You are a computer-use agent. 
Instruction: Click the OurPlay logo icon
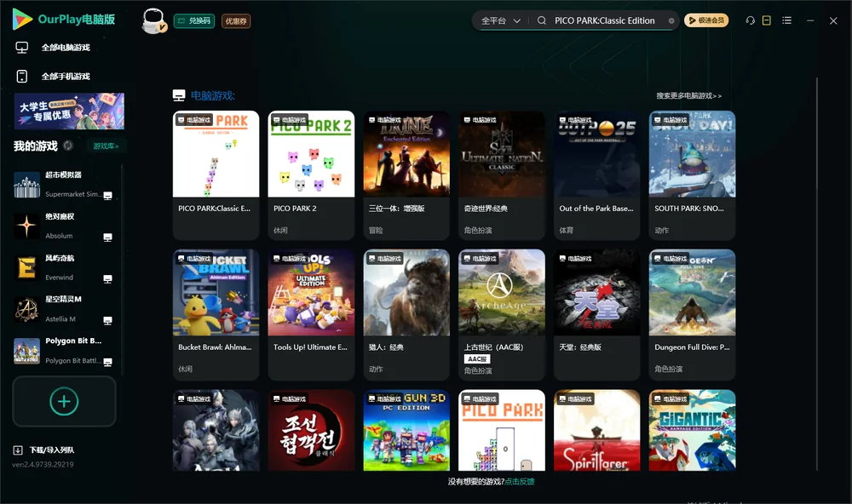tap(22, 19)
